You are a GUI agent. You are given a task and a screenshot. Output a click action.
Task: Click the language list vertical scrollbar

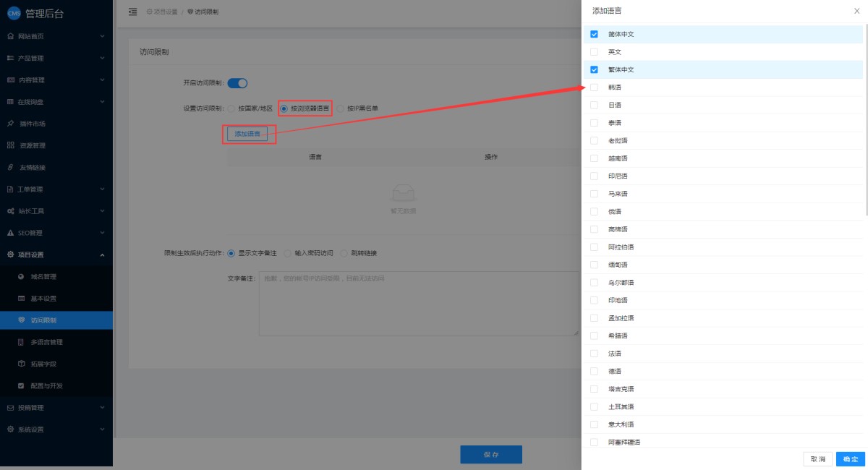click(x=866, y=123)
